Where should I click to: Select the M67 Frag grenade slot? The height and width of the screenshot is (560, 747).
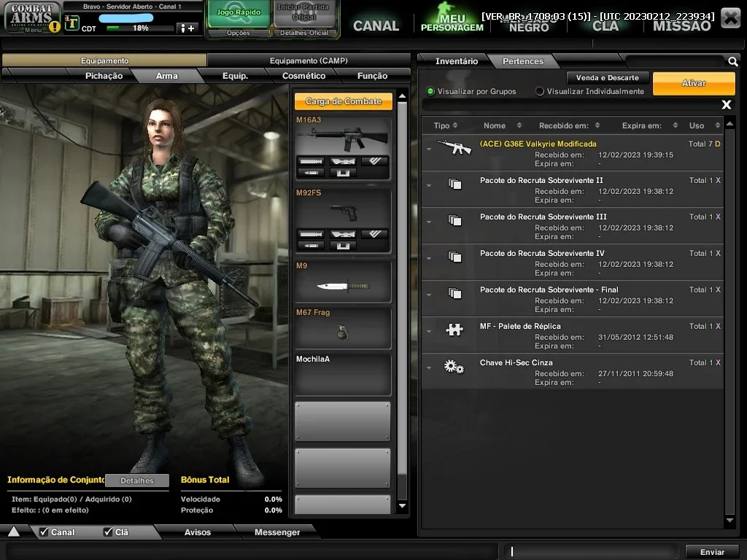[343, 328]
